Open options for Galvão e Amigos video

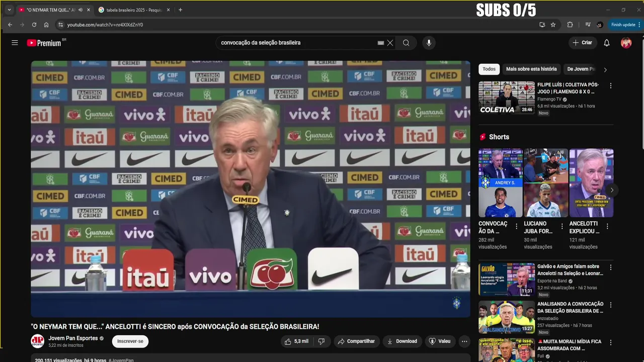(611, 268)
